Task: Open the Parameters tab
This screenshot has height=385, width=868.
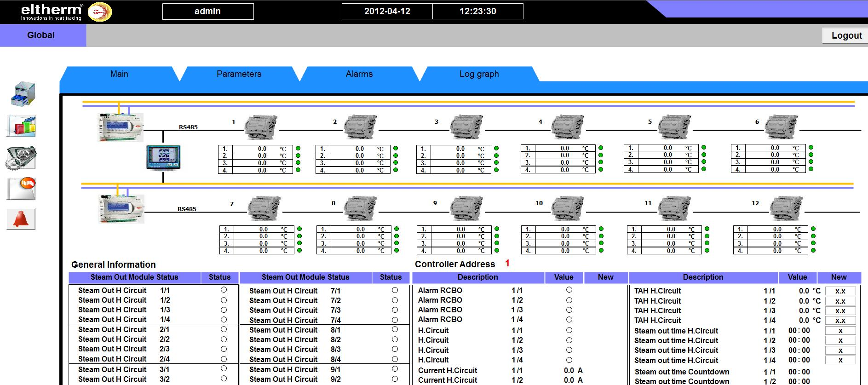Action: pyautogui.click(x=239, y=74)
